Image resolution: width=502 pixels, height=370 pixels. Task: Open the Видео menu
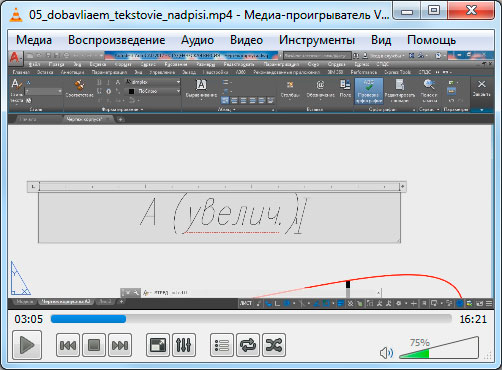point(246,40)
